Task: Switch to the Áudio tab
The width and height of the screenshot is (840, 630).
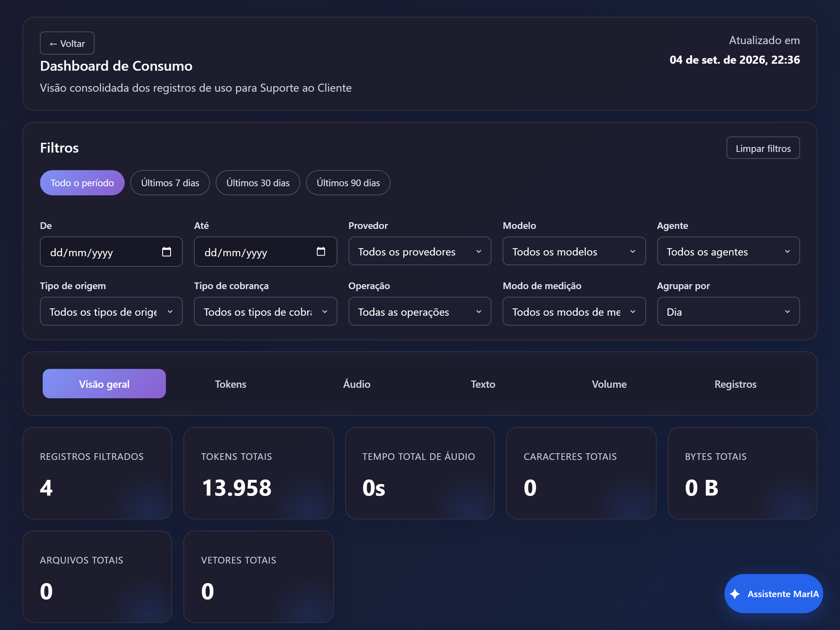Action: 357,384
